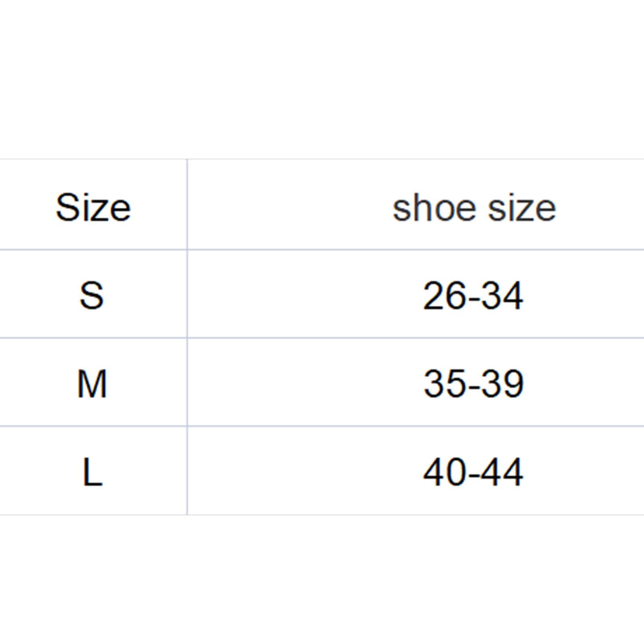Image resolution: width=644 pixels, height=644 pixels.
Task: Select the 26-34 shoe size cell
Action: point(473,296)
